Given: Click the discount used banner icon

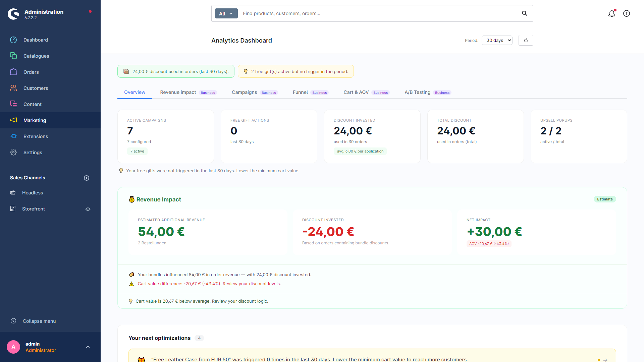Looking at the screenshot, I should pyautogui.click(x=126, y=72).
